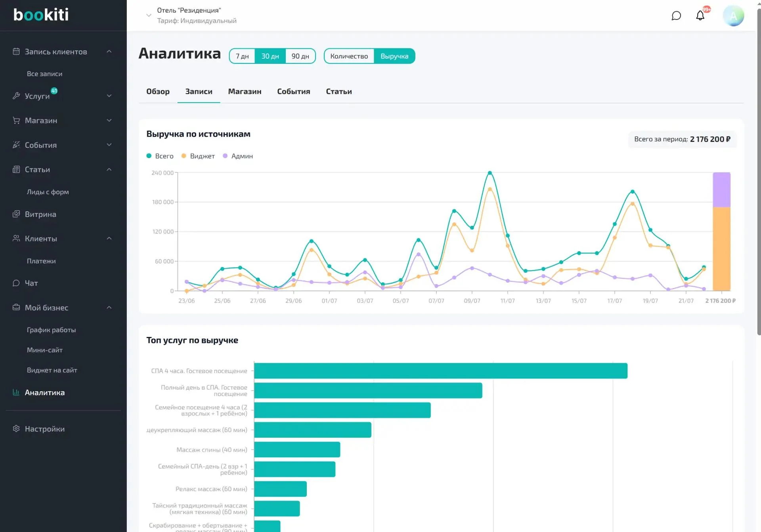The image size is (761, 532).
Task: Click the icon beside Мой бизнес
Action: click(x=16, y=308)
